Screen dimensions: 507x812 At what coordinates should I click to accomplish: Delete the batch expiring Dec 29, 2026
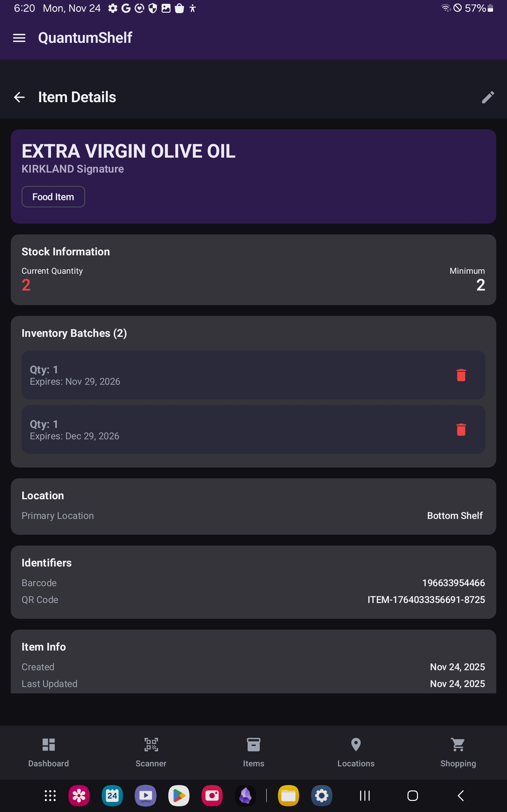pos(461,429)
